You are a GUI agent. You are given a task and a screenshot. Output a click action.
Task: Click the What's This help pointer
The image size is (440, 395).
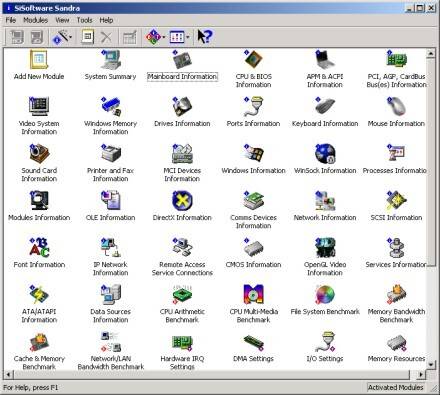(205, 37)
